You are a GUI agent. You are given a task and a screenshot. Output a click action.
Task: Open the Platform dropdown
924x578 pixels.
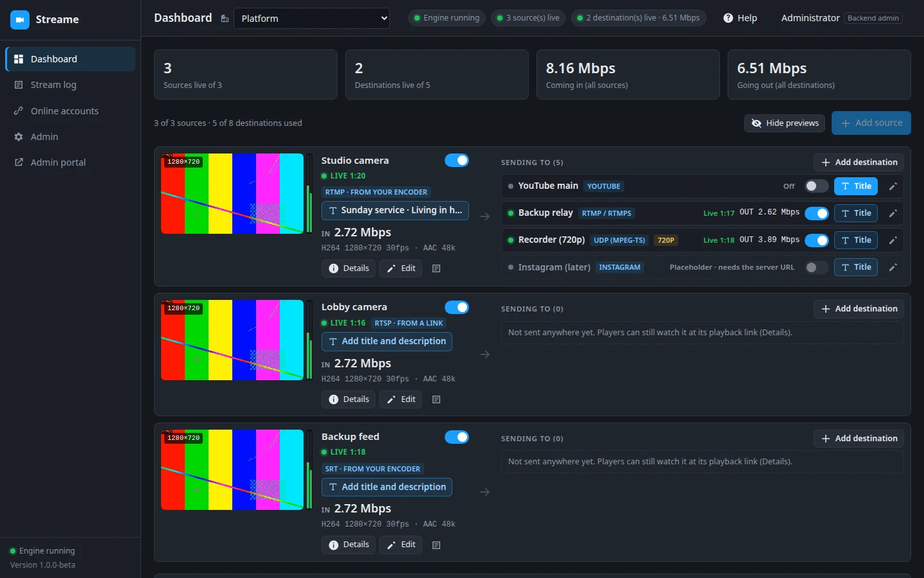coord(312,19)
